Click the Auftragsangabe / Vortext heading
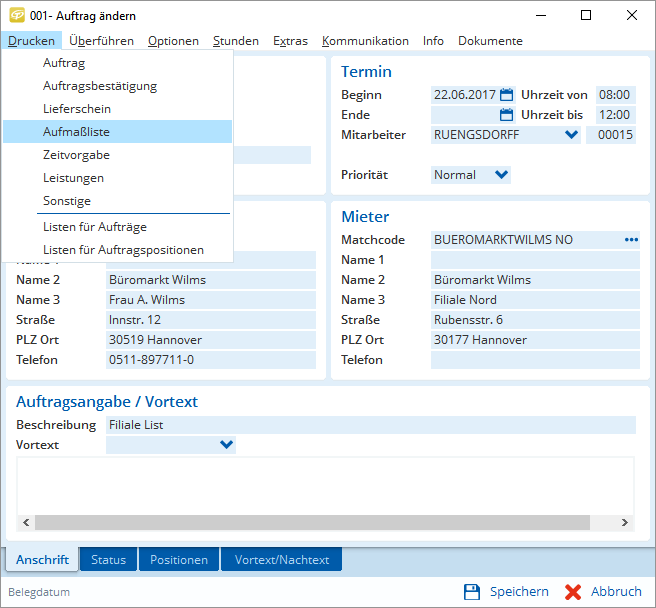The height and width of the screenshot is (608, 656). tap(107, 402)
